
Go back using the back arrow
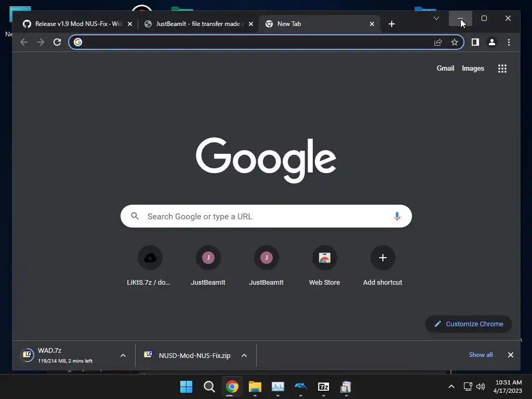[24, 42]
